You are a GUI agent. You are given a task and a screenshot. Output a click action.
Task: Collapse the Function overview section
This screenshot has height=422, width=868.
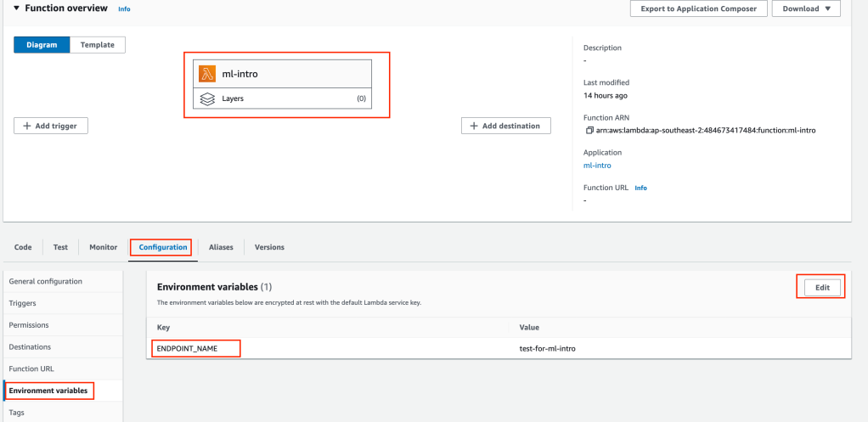[16, 8]
